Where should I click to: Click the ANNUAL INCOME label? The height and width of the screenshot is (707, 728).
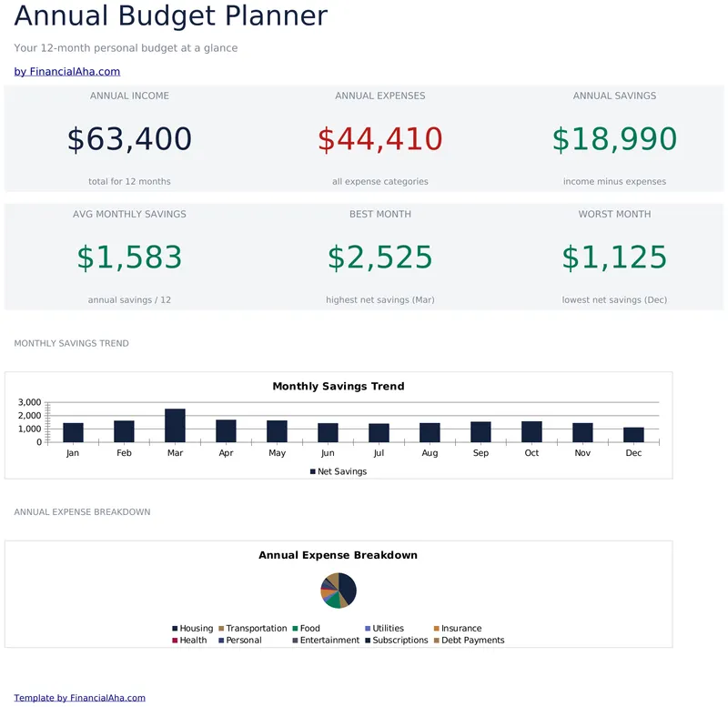(129, 96)
